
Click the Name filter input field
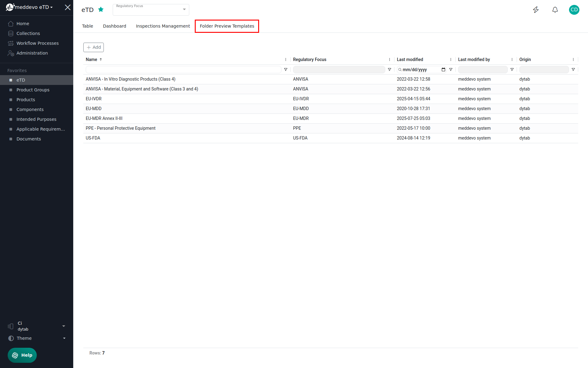click(183, 70)
